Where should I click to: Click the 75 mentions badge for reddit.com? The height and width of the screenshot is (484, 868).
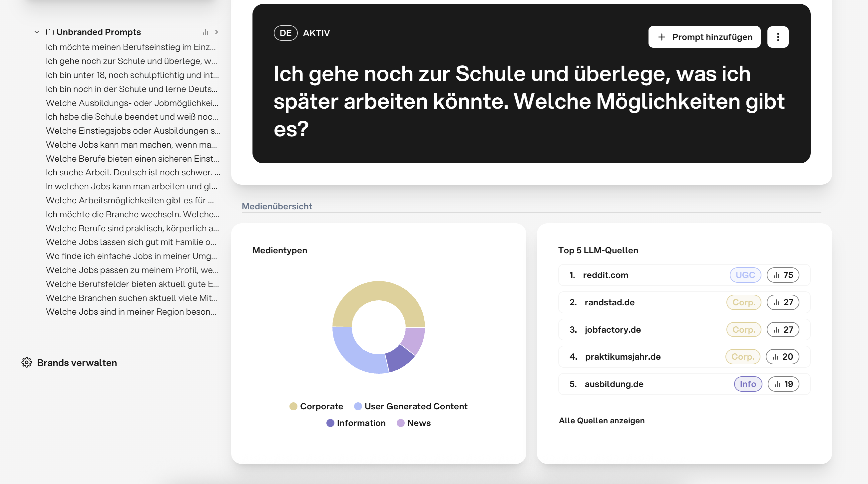click(783, 275)
